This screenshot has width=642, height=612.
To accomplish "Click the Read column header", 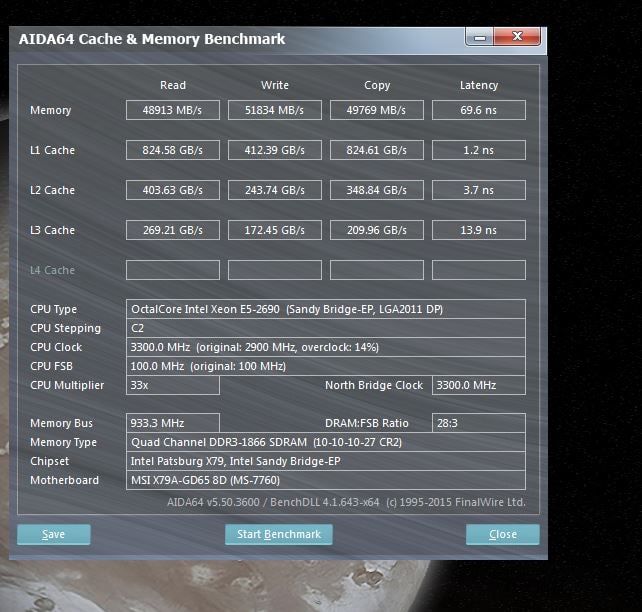I will 173,85.
